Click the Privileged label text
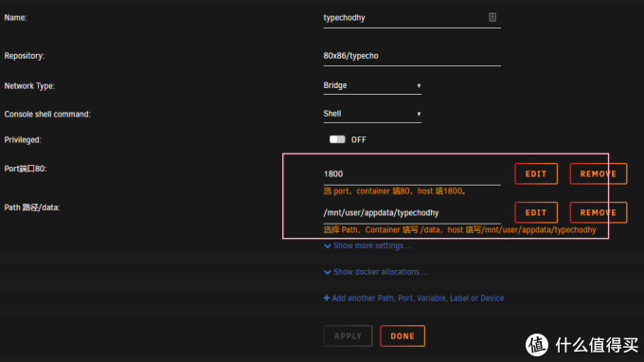 23,140
